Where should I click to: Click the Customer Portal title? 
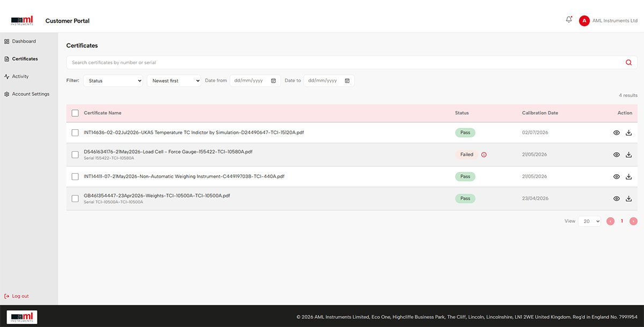pyautogui.click(x=68, y=21)
